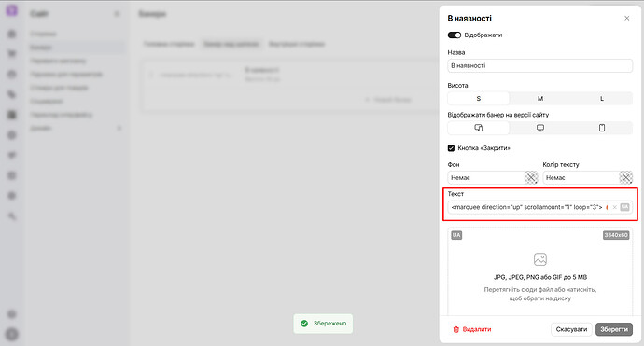644x346 pixels.
Task: Select mobile-only banner display icon
Action: tap(602, 128)
